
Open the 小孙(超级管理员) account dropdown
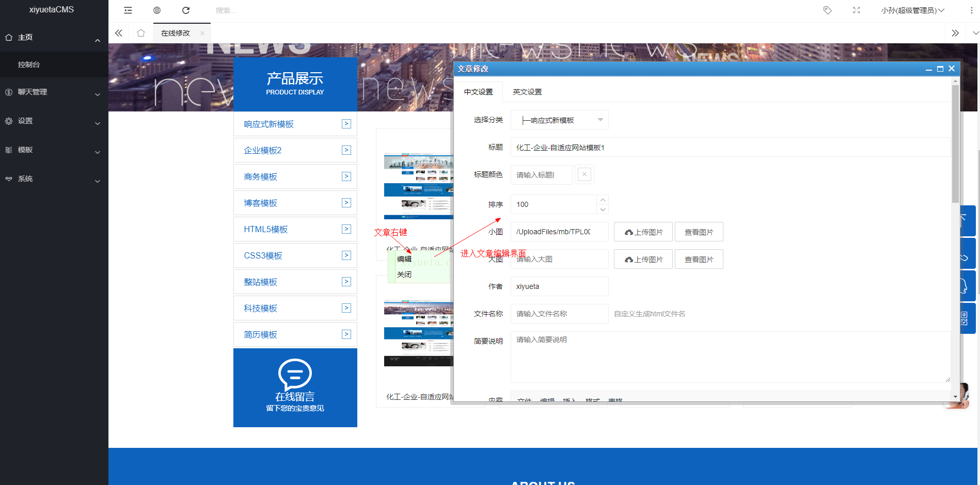(912, 10)
